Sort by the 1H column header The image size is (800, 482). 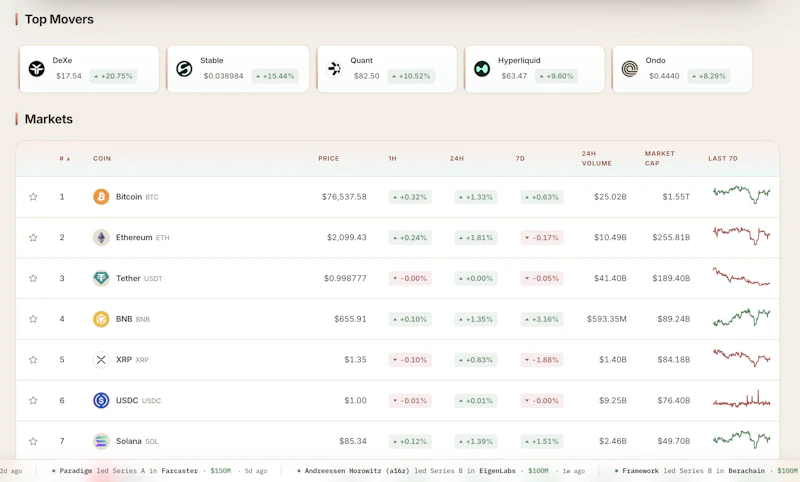[392, 159]
